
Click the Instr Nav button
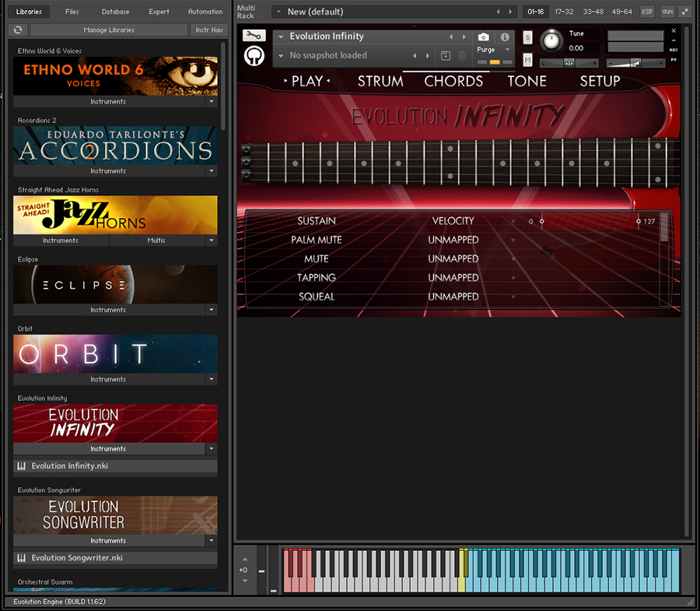coord(209,30)
